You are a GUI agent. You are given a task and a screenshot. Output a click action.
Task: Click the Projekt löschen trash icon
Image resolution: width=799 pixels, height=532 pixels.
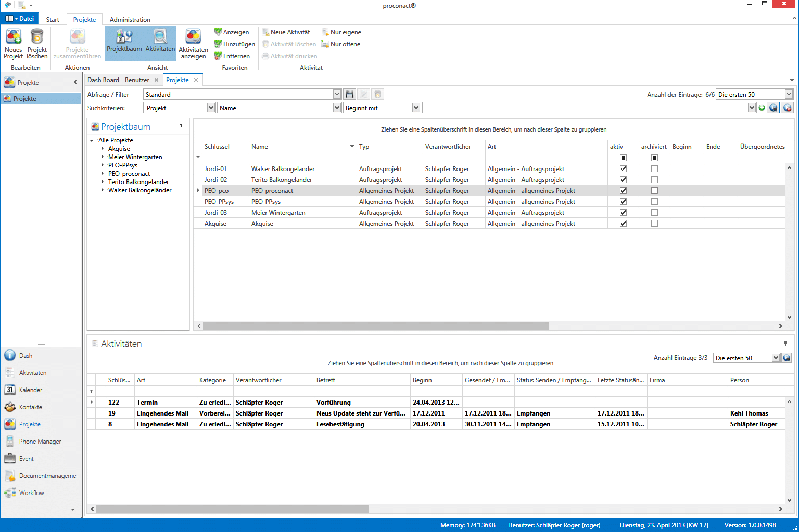37,44
